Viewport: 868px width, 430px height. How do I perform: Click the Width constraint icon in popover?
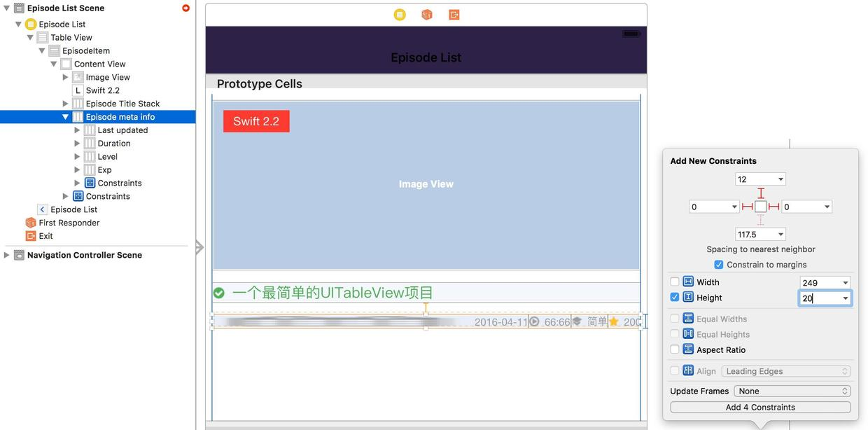pyautogui.click(x=688, y=282)
